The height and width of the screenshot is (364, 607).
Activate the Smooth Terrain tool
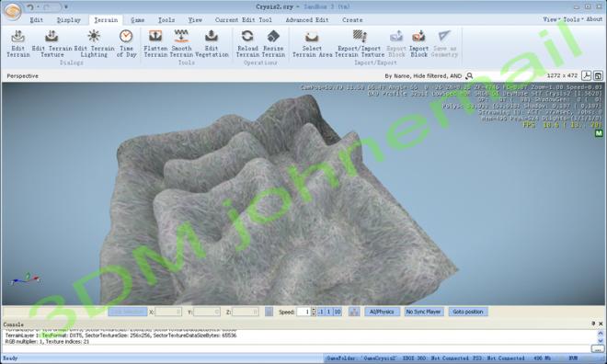[181, 44]
